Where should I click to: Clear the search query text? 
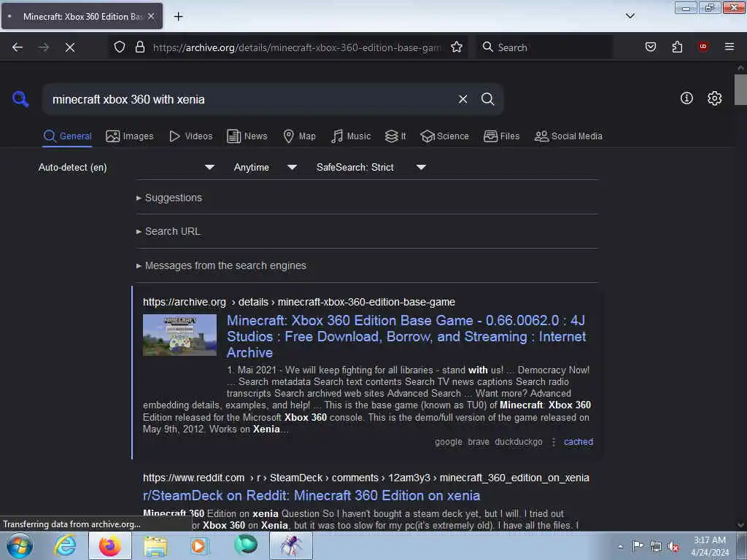462,99
